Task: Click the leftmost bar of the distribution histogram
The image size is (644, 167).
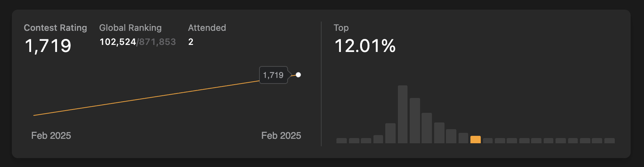Action: click(342, 141)
